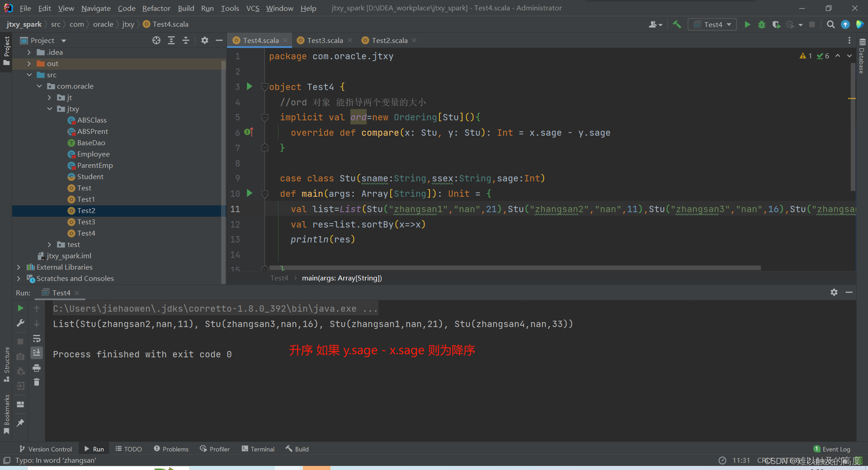Toggle scroll to end in Run console
The height and width of the screenshot is (470, 868).
[37, 352]
